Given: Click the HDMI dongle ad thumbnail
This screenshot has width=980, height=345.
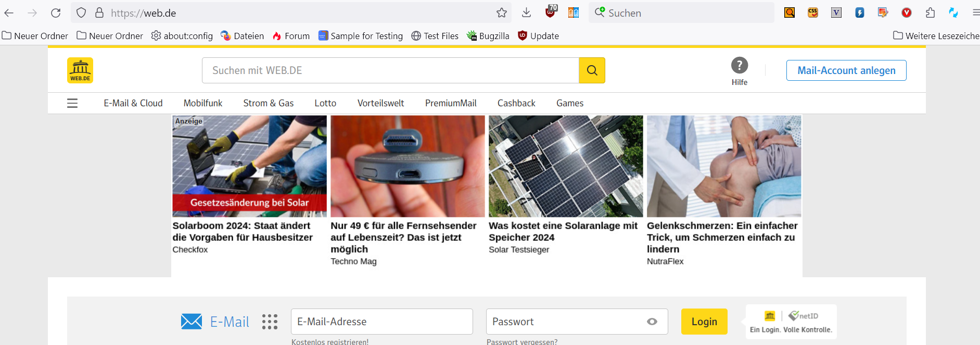Looking at the screenshot, I should tap(408, 166).
